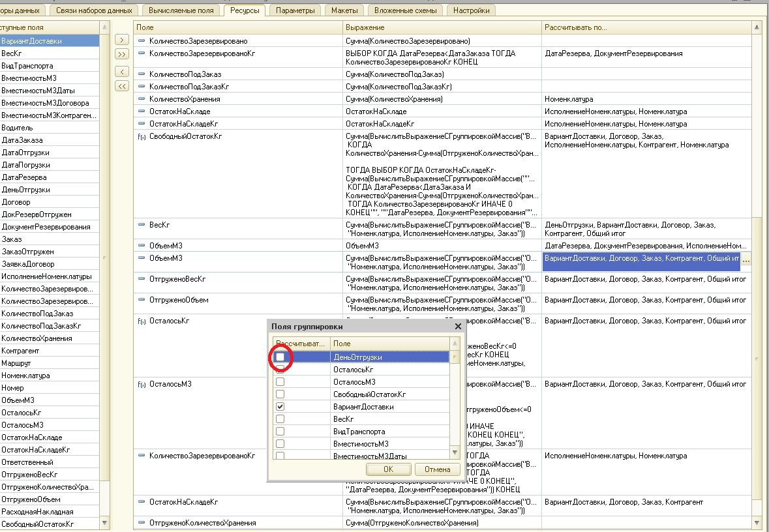Screen dimensions: 769x532
Task: Click the f(x) icon next to ОсталосьКг
Action: pos(142,321)
